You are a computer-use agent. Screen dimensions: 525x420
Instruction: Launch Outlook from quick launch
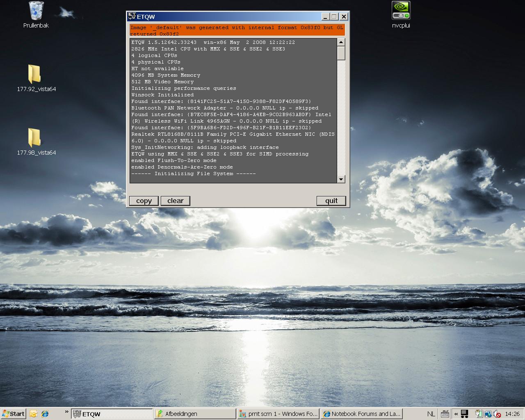pyautogui.click(x=34, y=414)
